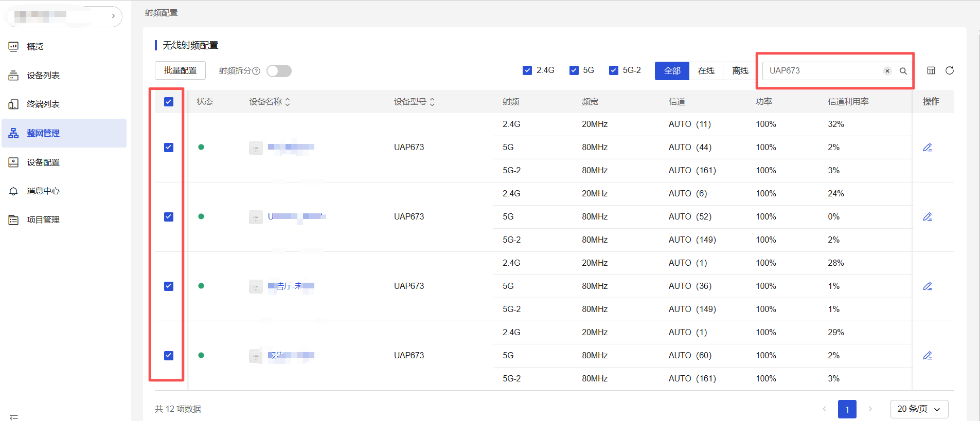Clear the UAP673 search text
Viewport: 980px width, 421px height.
tap(887, 71)
